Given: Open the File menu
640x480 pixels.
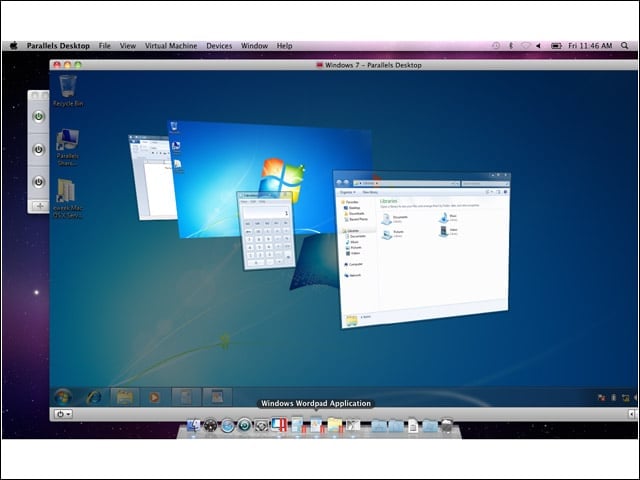Looking at the screenshot, I should 104,46.
